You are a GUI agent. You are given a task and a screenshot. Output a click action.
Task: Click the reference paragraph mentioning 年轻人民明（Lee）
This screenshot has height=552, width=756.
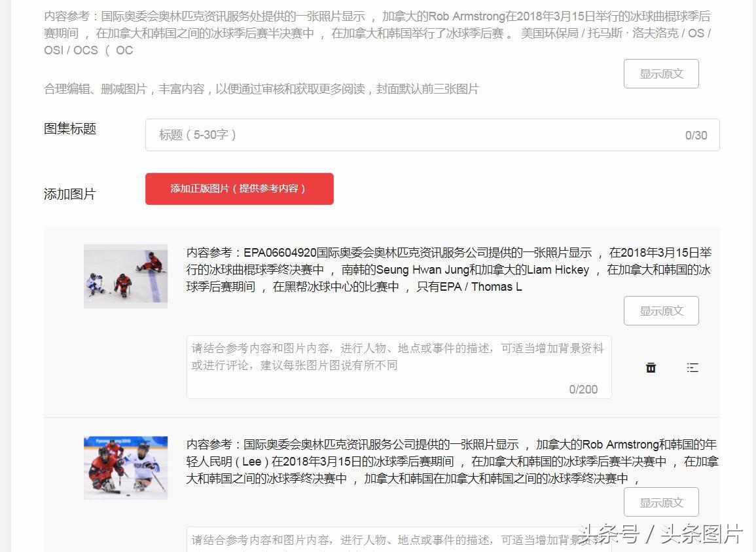[452, 461]
